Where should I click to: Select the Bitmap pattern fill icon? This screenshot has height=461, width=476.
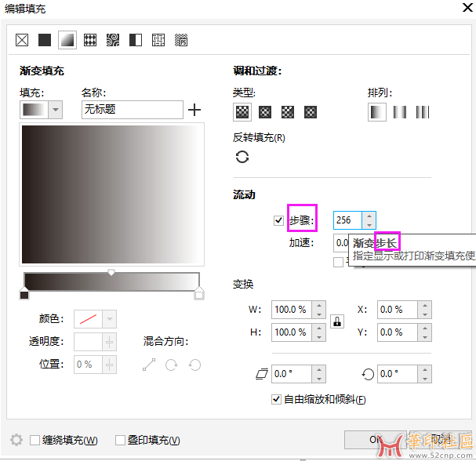[x=113, y=40]
